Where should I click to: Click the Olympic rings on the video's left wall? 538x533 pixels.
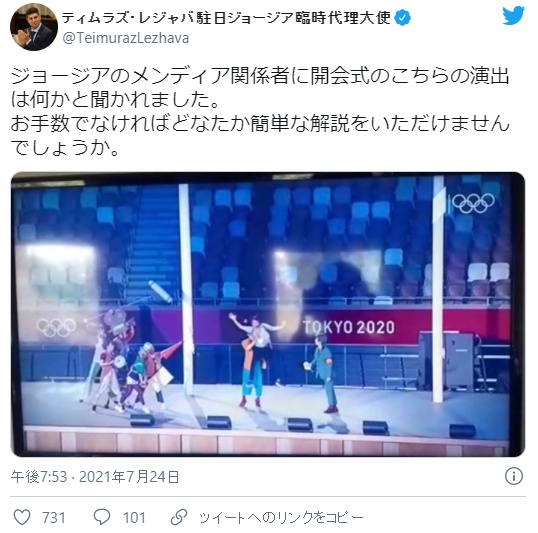(x=57, y=327)
